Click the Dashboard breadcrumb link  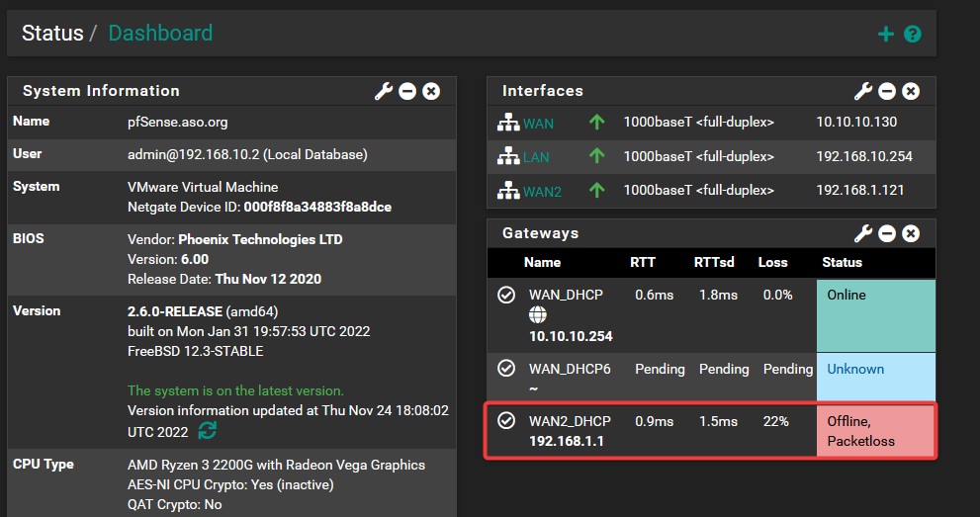click(x=160, y=34)
